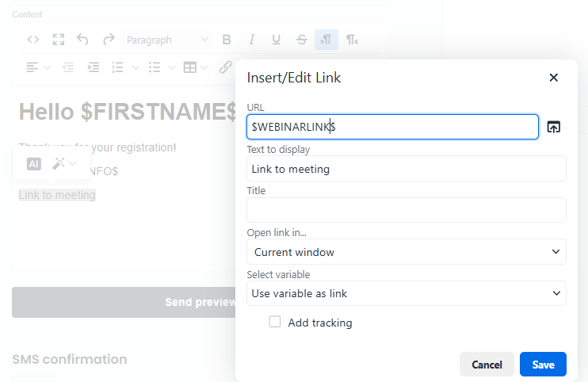Viewport: 588px width, 382px height.
Task: Expand bullet list style options
Action: tap(172, 67)
